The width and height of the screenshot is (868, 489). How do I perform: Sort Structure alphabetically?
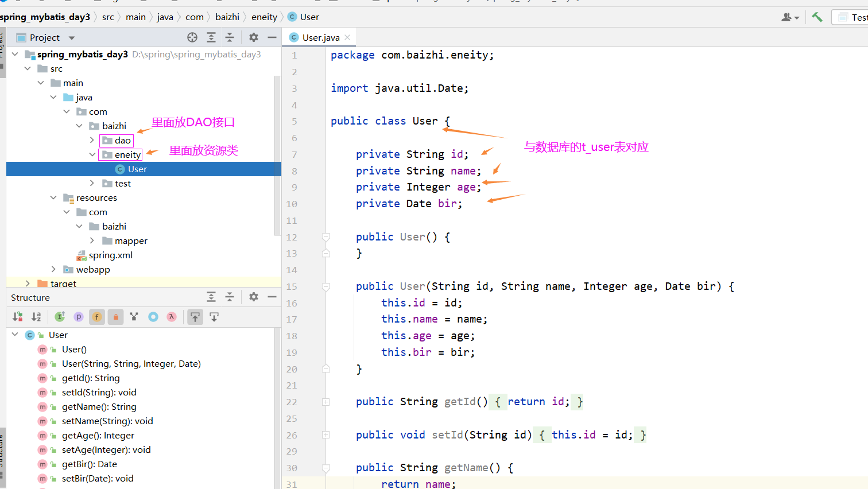coord(36,317)
